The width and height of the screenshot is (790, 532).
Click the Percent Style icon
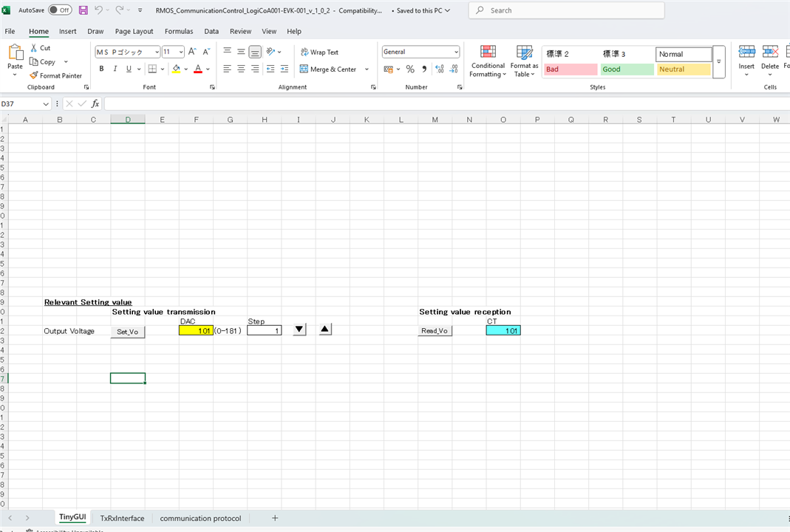click(410, 69)
